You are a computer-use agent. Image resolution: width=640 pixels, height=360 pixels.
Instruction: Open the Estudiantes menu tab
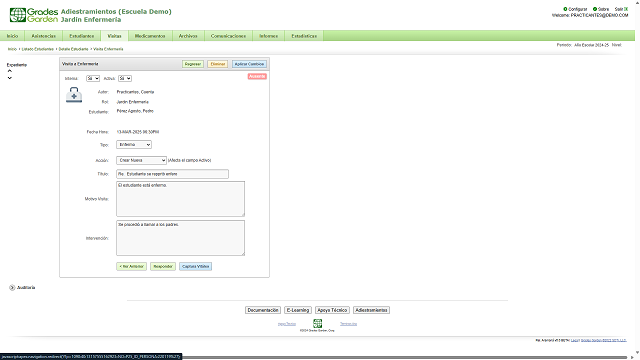click(82, 36)
